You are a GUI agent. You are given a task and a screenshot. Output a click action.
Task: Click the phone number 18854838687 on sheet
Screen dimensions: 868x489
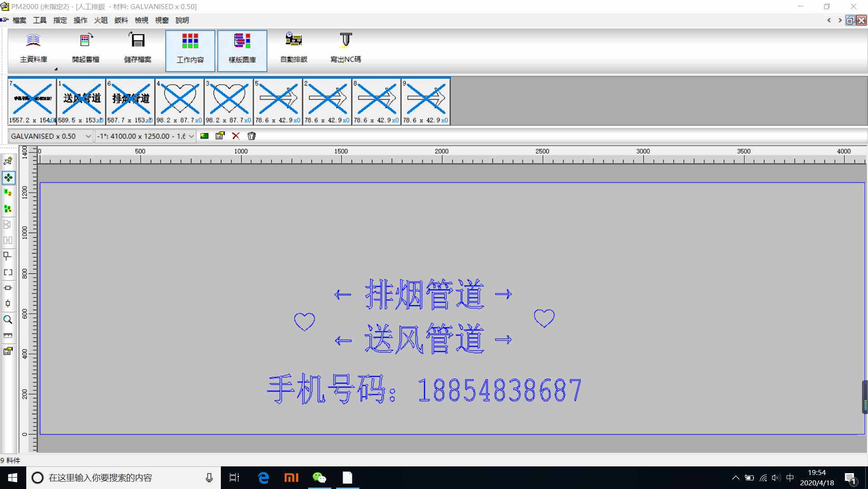click(x=499, y=390)
